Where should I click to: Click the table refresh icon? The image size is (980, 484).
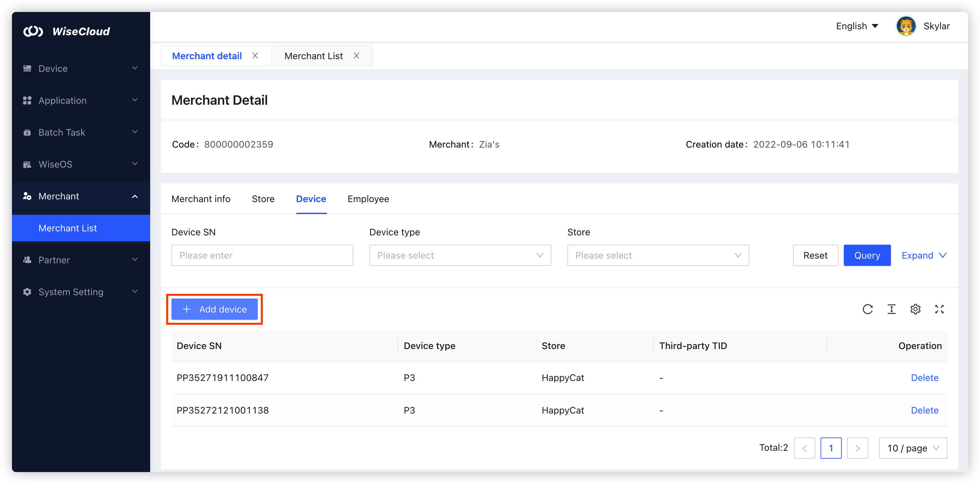pyautogui.click(x=867, y=309)
